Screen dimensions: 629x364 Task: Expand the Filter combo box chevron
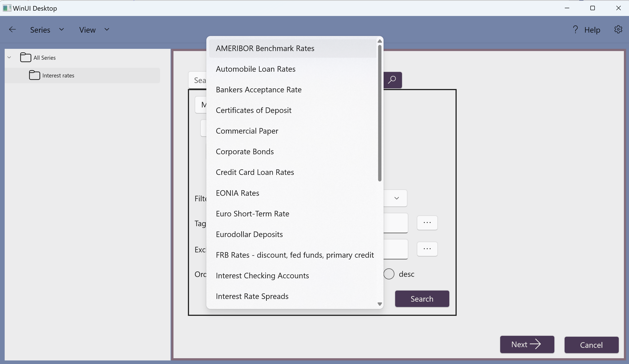pyautogui.click(x=396, y=198)
